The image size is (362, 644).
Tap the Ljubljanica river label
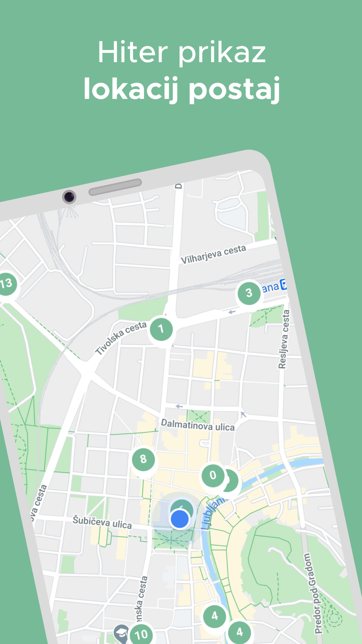(x=214, y=513)
